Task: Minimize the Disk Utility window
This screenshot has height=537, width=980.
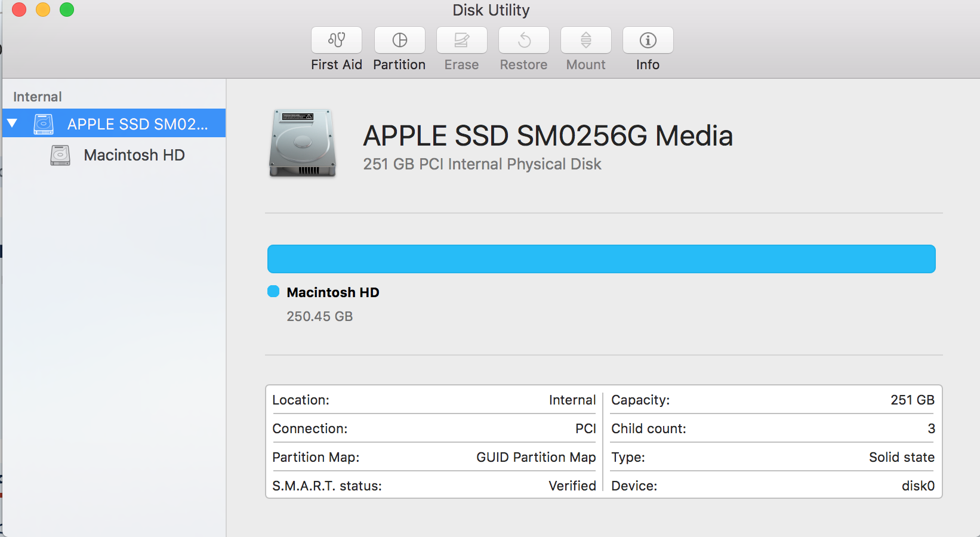Action: pos(43,10)
